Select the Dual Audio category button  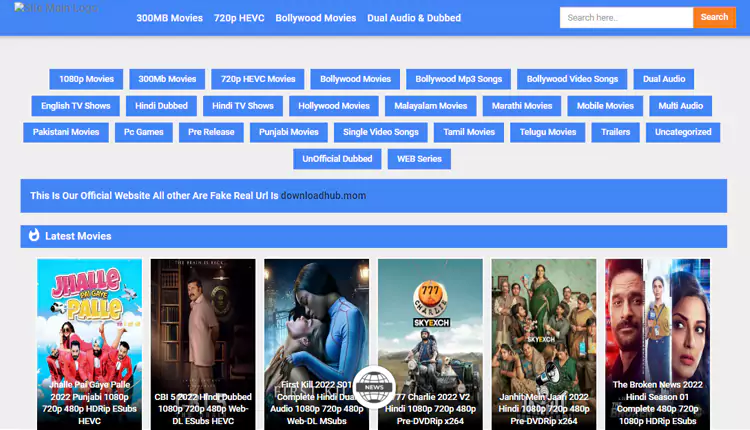pyautogui.click(x=664, y=79)
